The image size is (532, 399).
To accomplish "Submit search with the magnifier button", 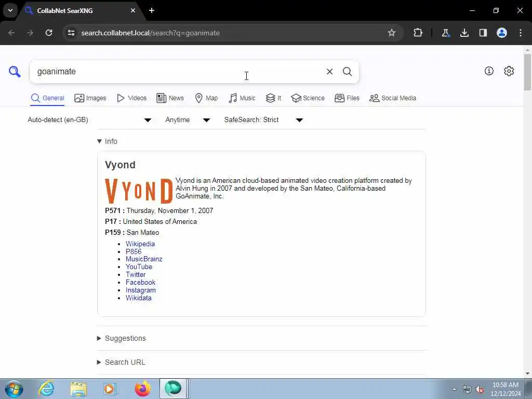I will pyautogui.click(x=347, y=72).
